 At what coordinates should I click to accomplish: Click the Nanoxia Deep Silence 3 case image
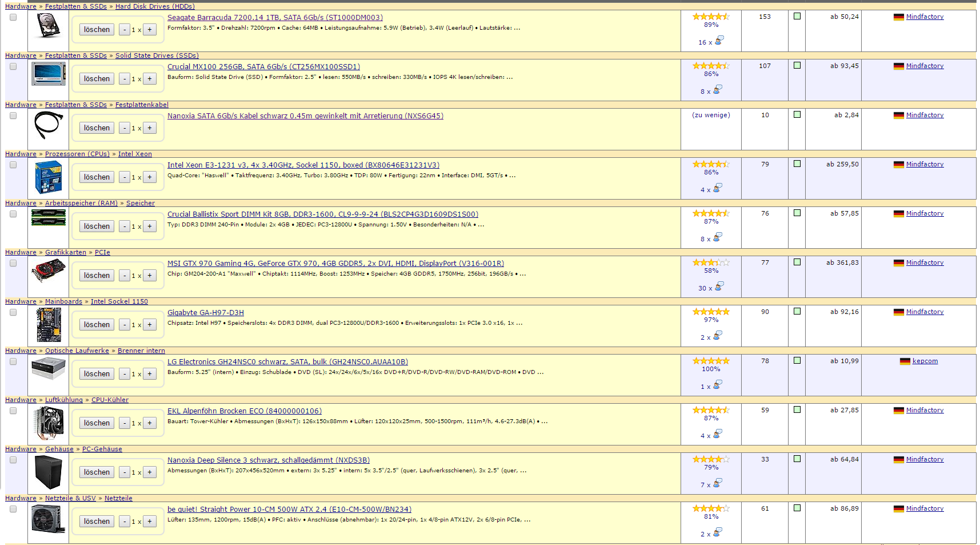click(49, 472)
